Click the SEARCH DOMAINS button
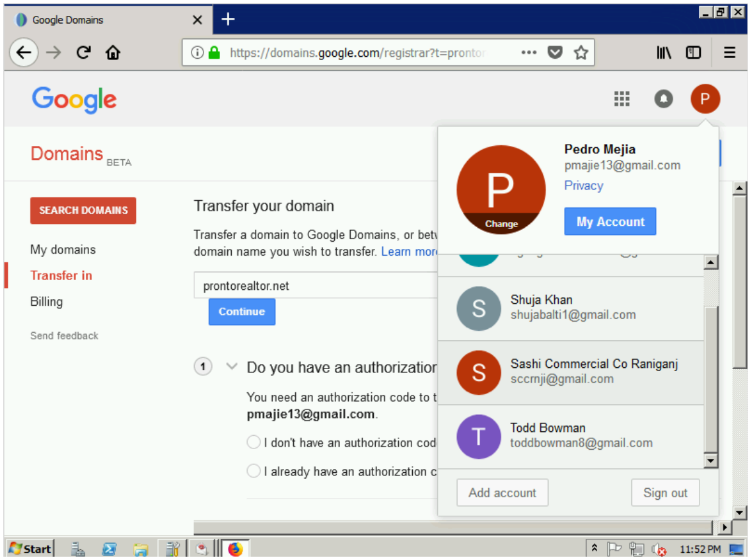This screenshot has height=560, width=751. 83,210
